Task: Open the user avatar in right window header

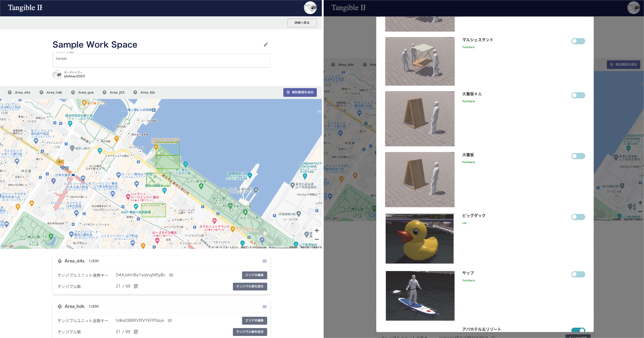Action: click(634, 8)
